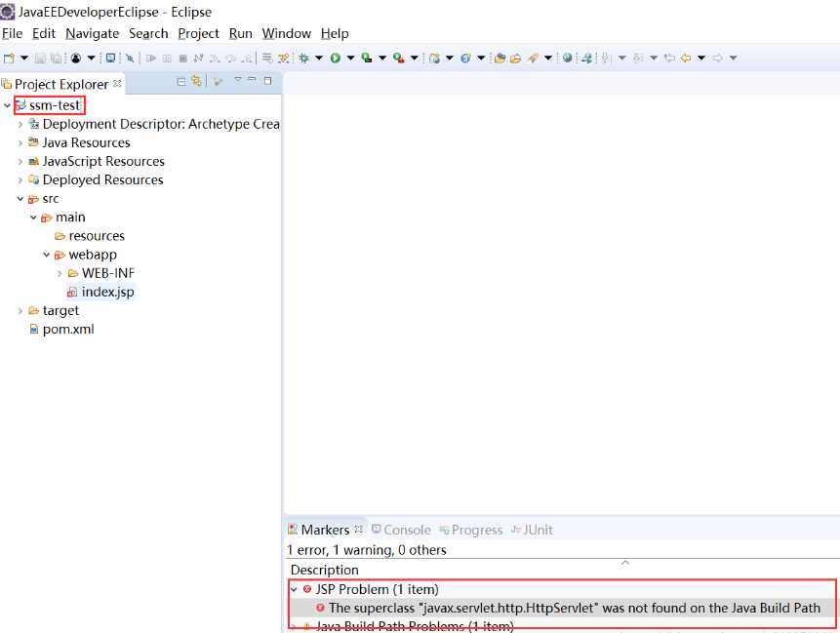Click the Search flashlight toolbar icon
The height and width of the screenshot is (633, 840).
pos(533,58)
